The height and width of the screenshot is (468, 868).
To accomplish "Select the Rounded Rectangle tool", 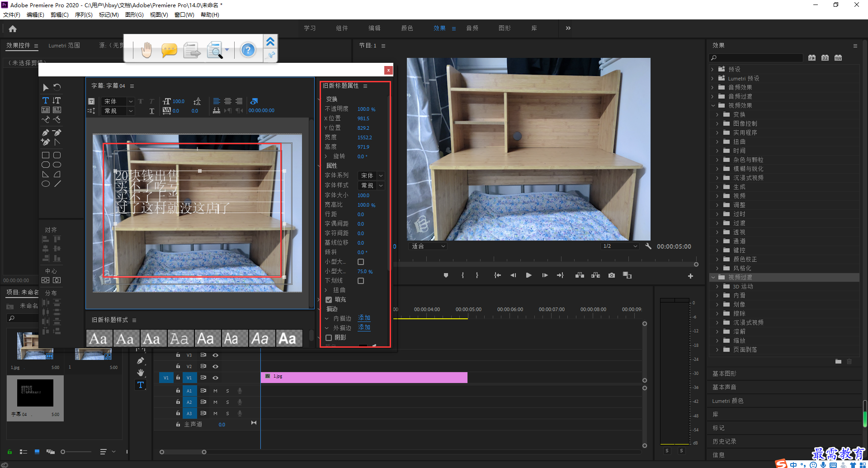I will [x=57, y=155].
